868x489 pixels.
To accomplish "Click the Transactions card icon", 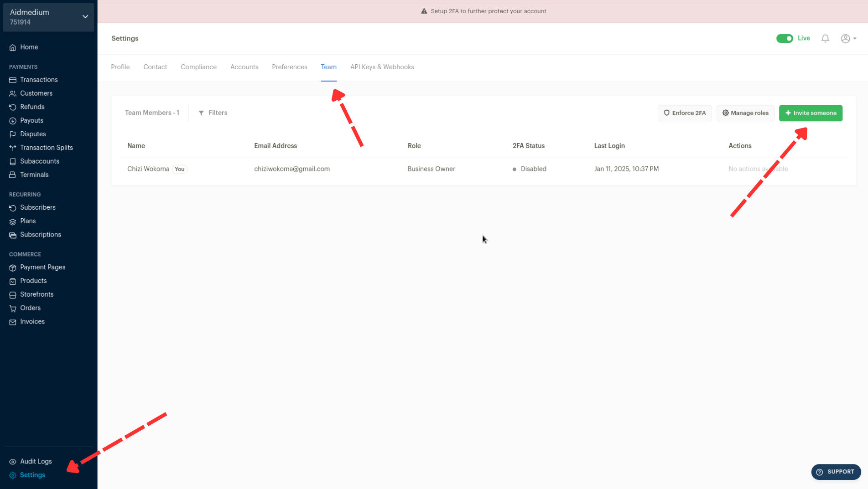I will point(13,80).
